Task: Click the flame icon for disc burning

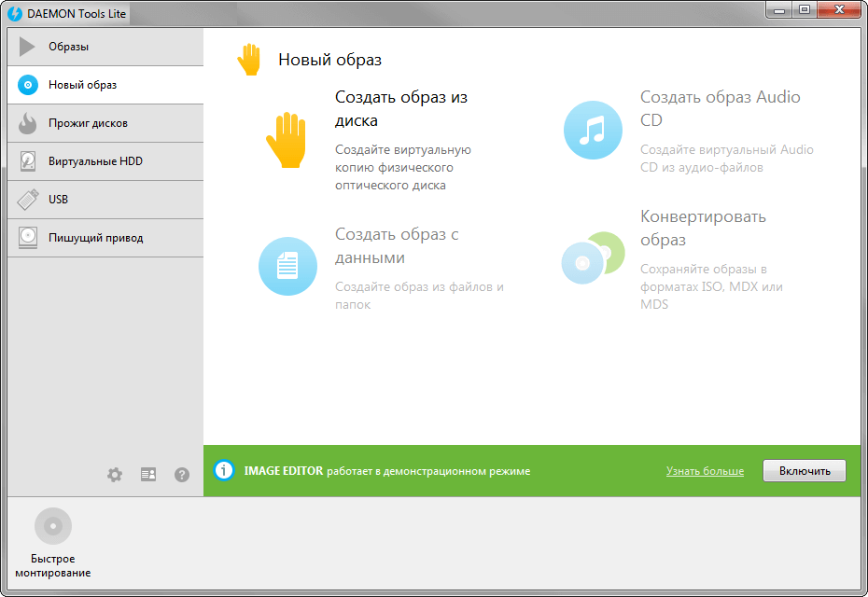Action: pos(27,123)
